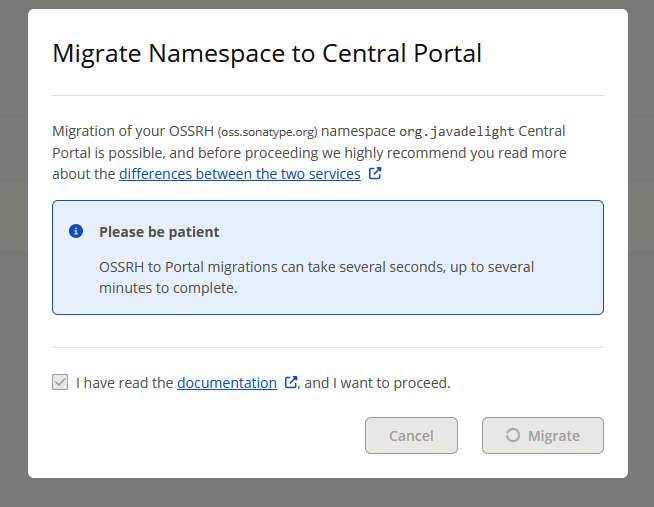654x507 pixels.
Task: Toggle the 'I have read' checkbox
Action: 60,382
